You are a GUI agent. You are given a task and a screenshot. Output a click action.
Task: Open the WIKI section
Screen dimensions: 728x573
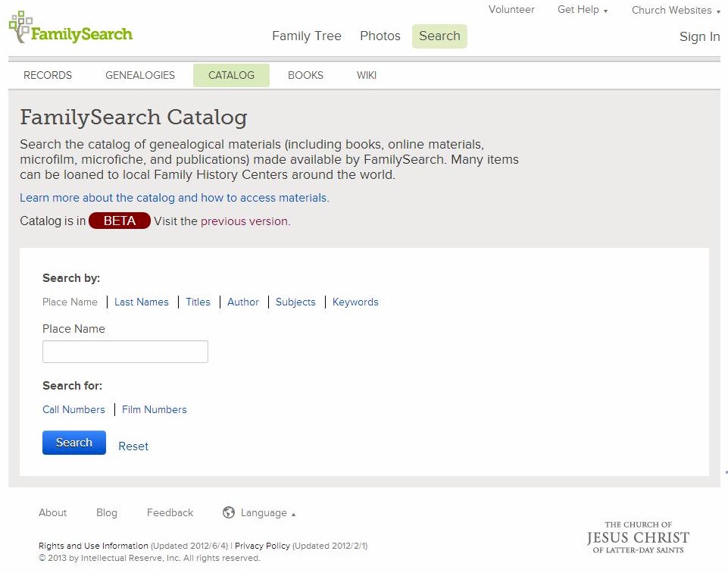(366, 75)
